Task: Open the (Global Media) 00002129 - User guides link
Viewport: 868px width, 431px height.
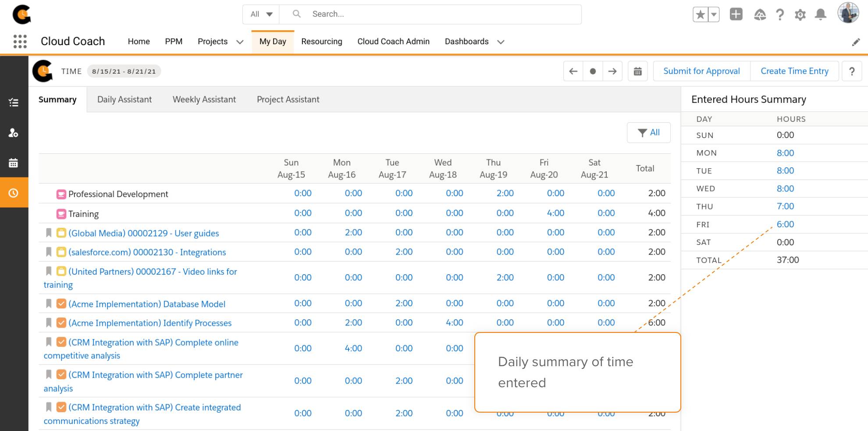Action: (x=143, y=233)
